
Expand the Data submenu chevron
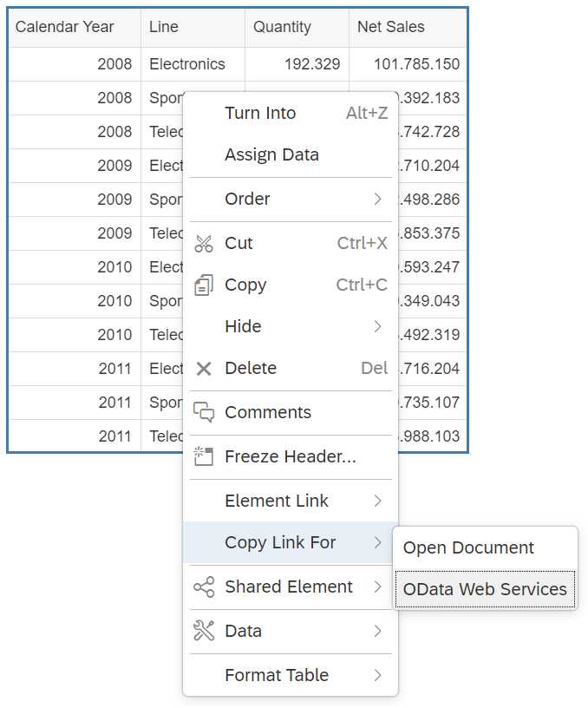tap(378, 631)
